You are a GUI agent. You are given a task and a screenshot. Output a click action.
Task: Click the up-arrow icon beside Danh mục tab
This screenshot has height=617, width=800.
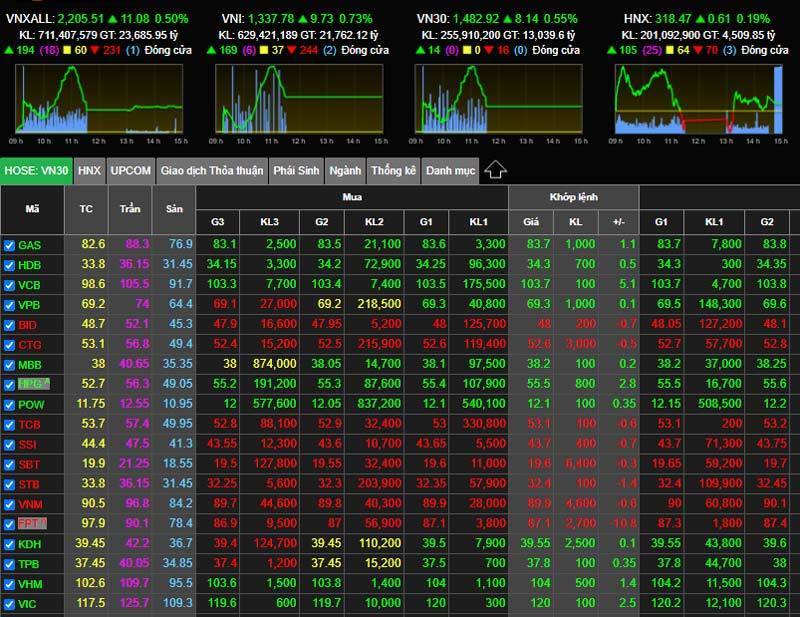coord(495,170)
